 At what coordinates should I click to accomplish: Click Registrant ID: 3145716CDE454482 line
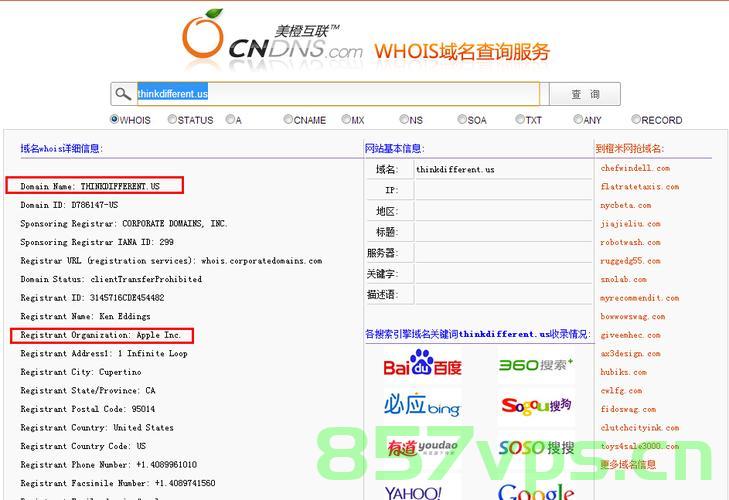click(x=93, y=298)
